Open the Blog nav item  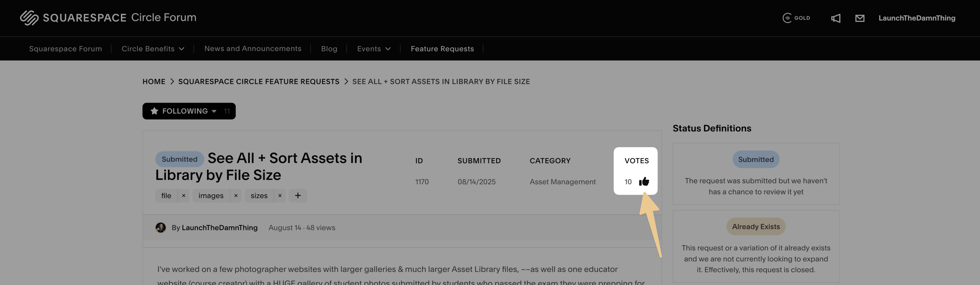pyautogui.click(x=329, y=49)
